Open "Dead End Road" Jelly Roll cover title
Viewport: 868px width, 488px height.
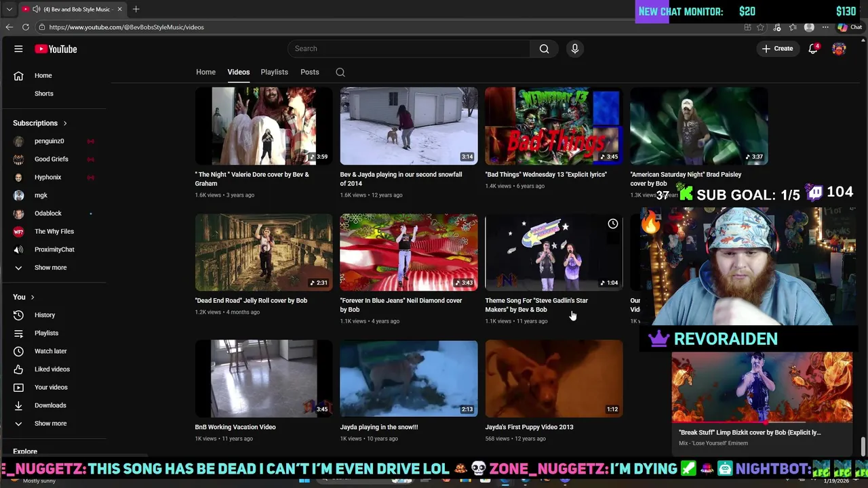[x=251, y=301]
